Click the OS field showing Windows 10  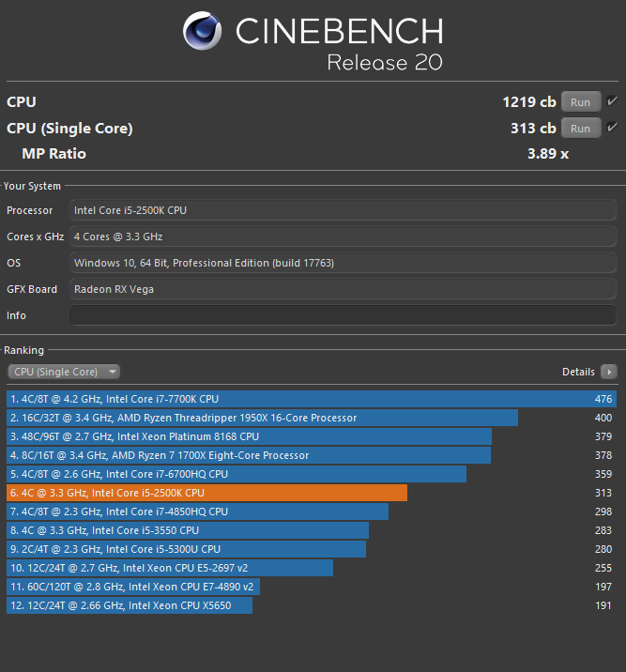pos(343,263)
